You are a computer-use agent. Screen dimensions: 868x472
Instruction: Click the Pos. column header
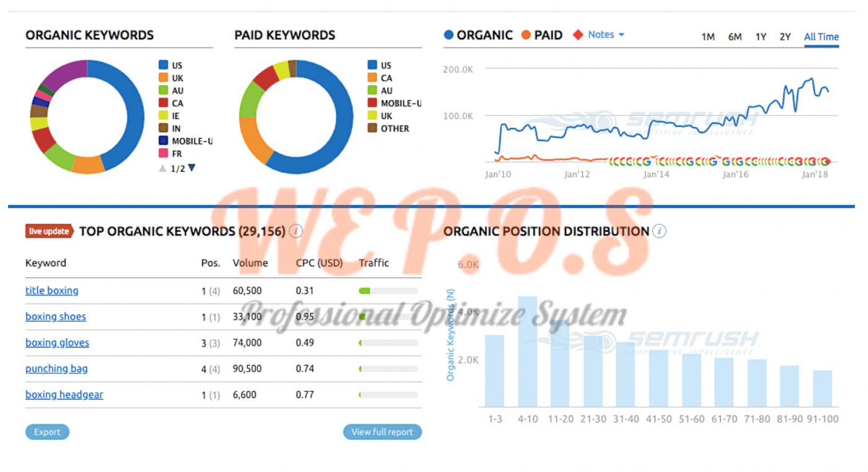(211, 263)
